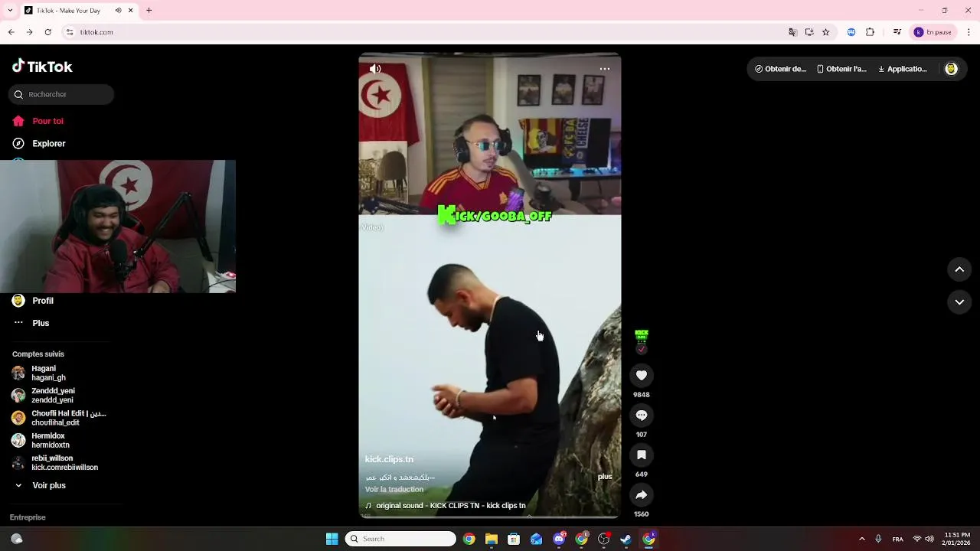Click the taskbar microphone icon
980x551 pixels.
coord(878,539)
